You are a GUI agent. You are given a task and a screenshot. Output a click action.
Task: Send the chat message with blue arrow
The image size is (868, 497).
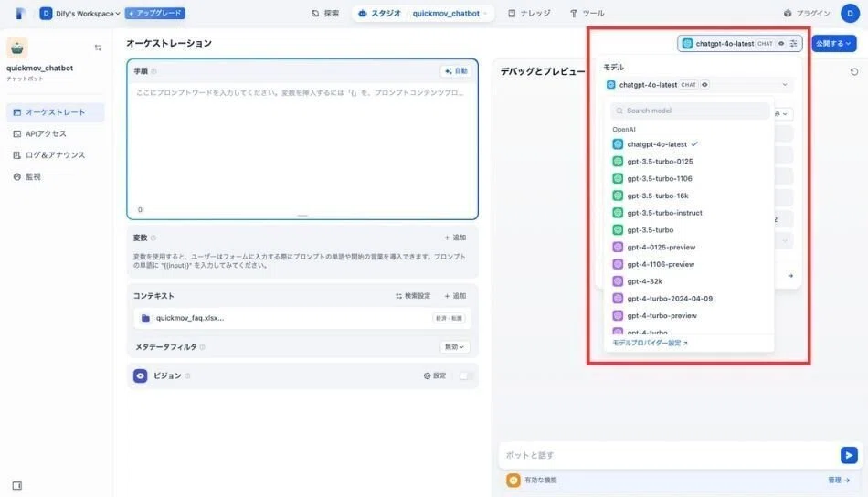pyautogui.click(x=849, y=455)
